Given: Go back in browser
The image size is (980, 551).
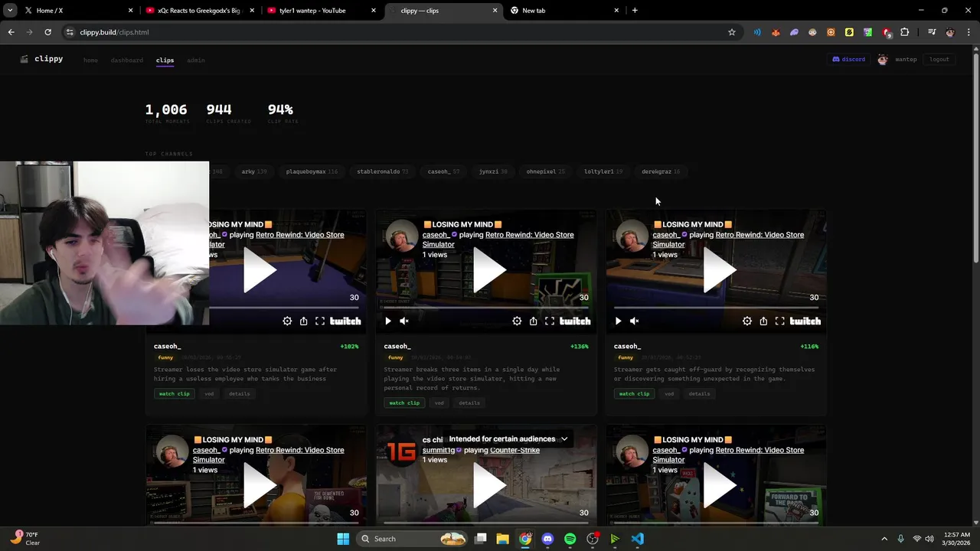Looking at the screenshot, I should tap(11, 32).
